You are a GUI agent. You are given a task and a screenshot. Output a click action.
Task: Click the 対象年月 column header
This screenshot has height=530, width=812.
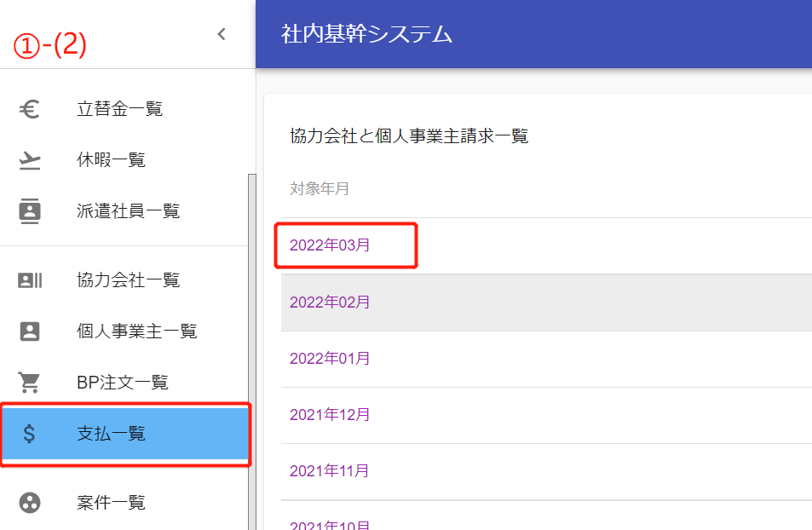point(320,189)
